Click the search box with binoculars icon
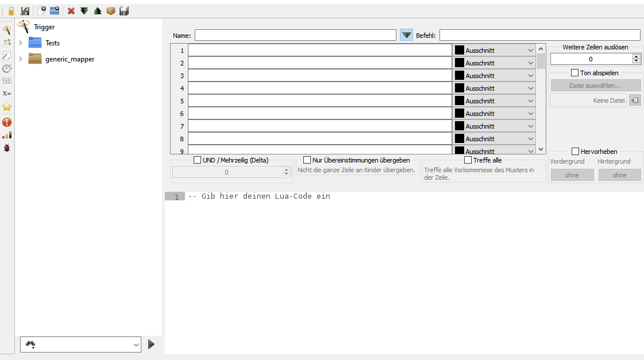Screen dimensions: 644x360 80,344
